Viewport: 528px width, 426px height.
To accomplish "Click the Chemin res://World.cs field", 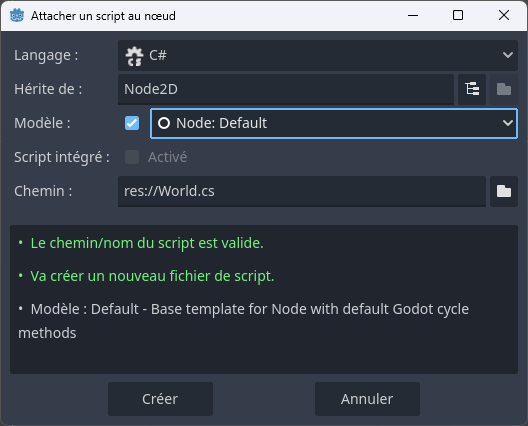I will click(302, 191).
